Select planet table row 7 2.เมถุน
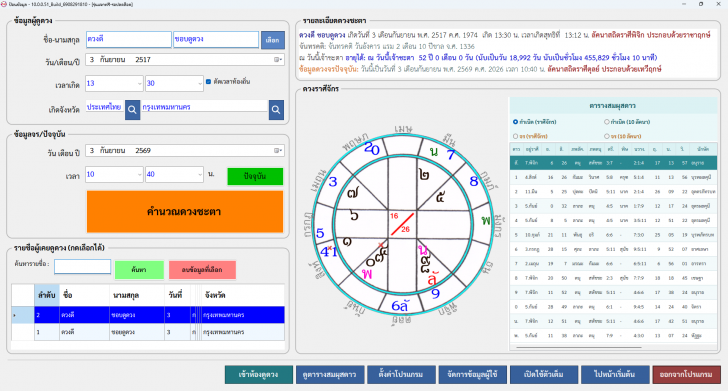Viewport: 728px width, 391px height. coord(613,264)
